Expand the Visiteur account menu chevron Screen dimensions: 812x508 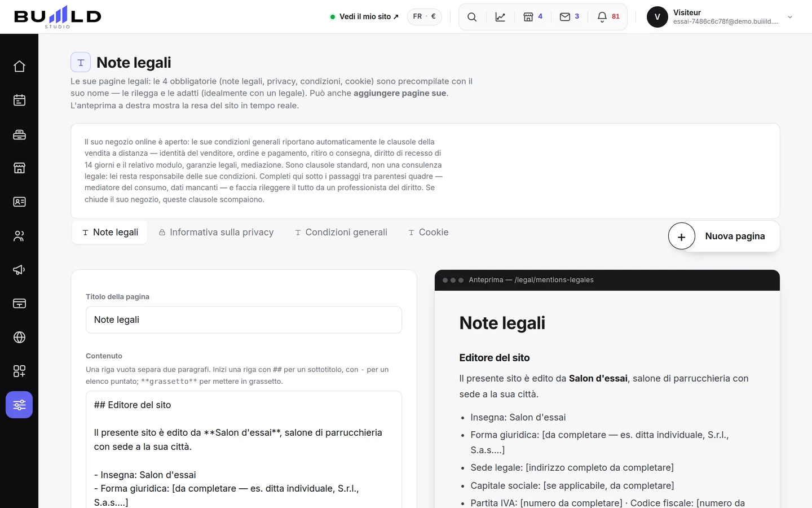pyautogui.click(x=790, y=17)
